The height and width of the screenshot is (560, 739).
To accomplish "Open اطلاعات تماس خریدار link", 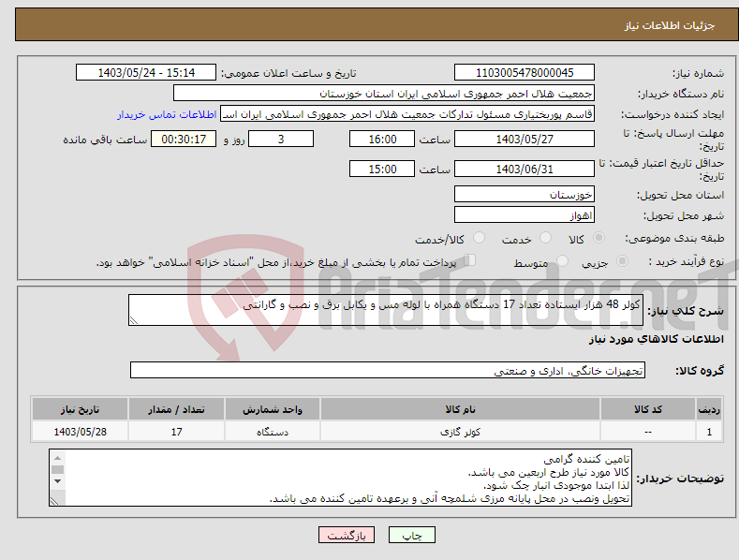I will [x=167, y=114].
